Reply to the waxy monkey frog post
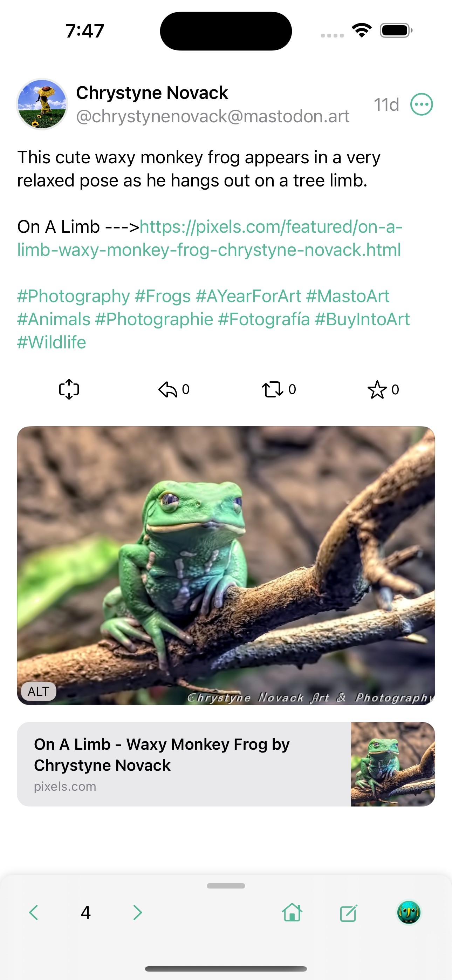Image resolution: width=452 pixels, height=980 pixels. pyautogui.click(x=168, y=389)
